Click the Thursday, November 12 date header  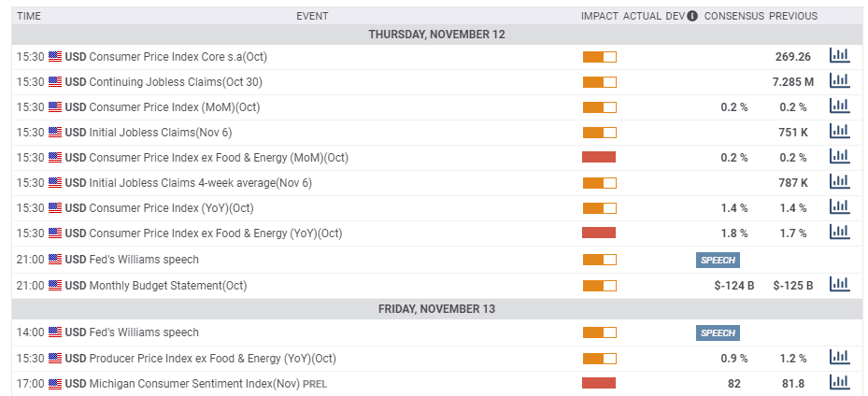click(436, 35)
